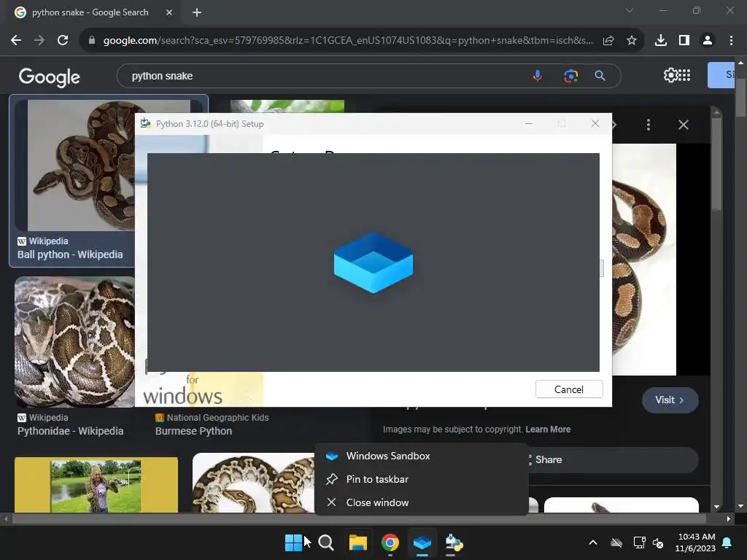Screen dimensions: 747x560
Task: Show hidden system tray icons
Action: pos(593,542)
